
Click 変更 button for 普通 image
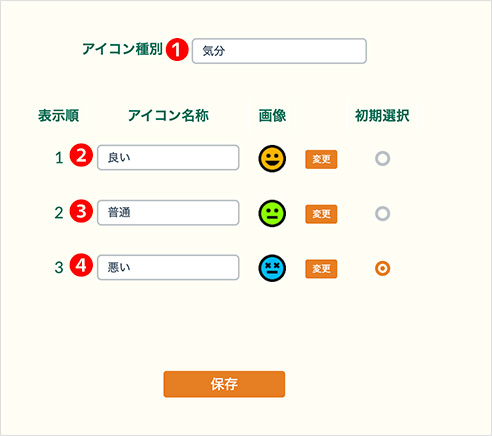(x=321, y=214)
